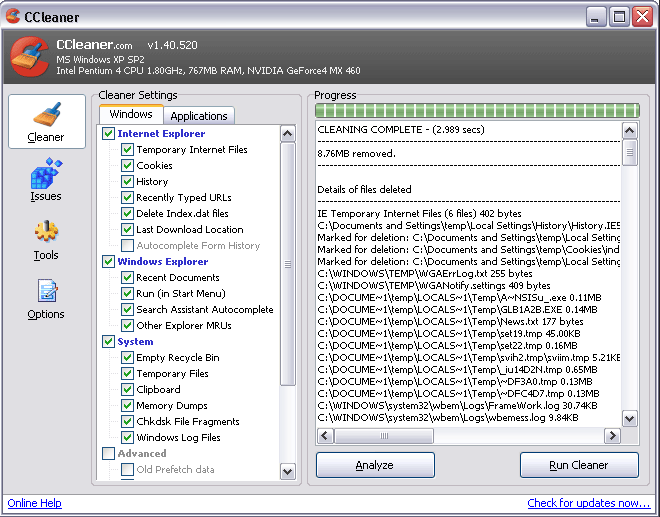This screenshot has width=660, height=517.
Task: Open the Tools section icon
Action: click(x=46, y=232)
